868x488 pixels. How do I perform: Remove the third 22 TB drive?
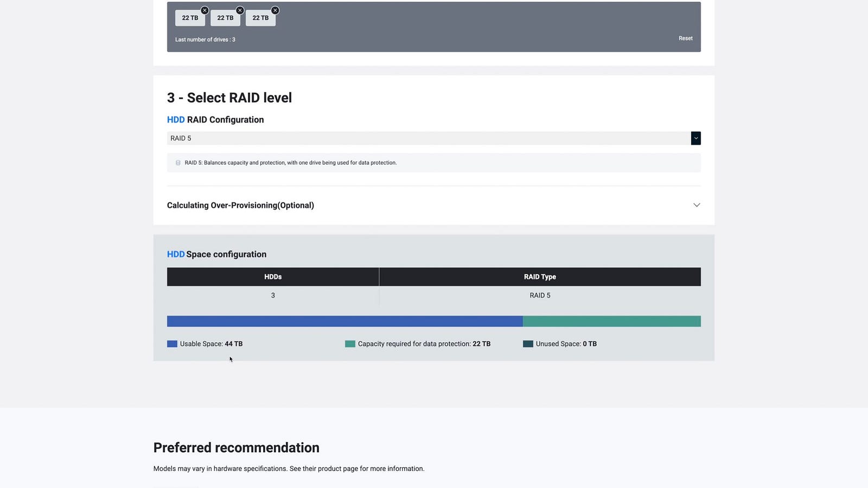click(x=275, y=10)
